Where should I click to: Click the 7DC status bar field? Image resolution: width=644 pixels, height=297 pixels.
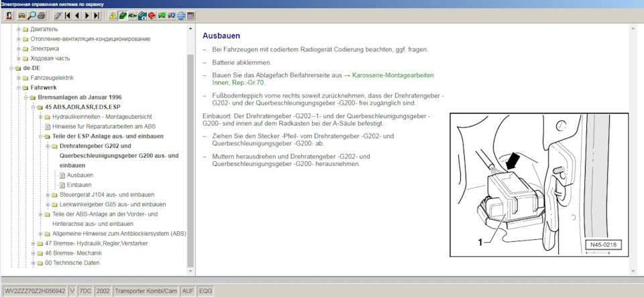[85, 291]
